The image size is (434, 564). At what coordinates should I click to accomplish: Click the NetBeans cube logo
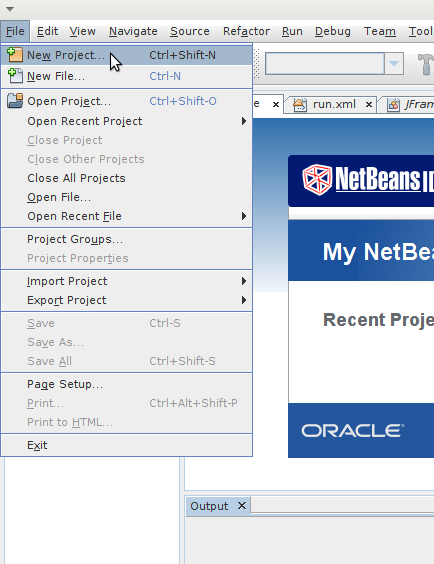pyautogui.click(x=317, y=179)
